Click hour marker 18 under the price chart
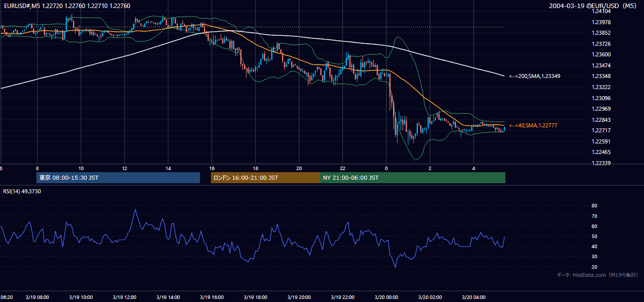 [x=255, y=168]
